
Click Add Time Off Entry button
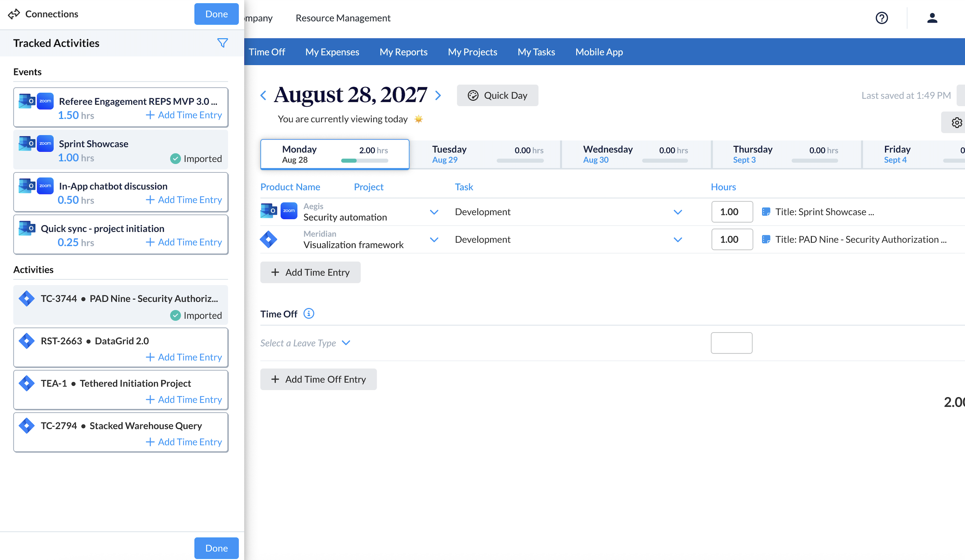(x=318, y=379)
